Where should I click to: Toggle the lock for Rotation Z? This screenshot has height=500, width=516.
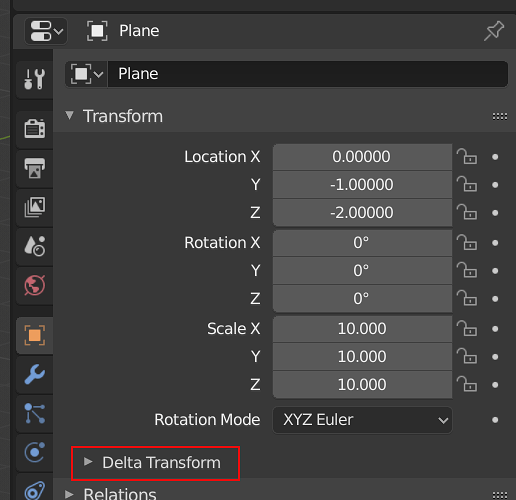(467, 298)
